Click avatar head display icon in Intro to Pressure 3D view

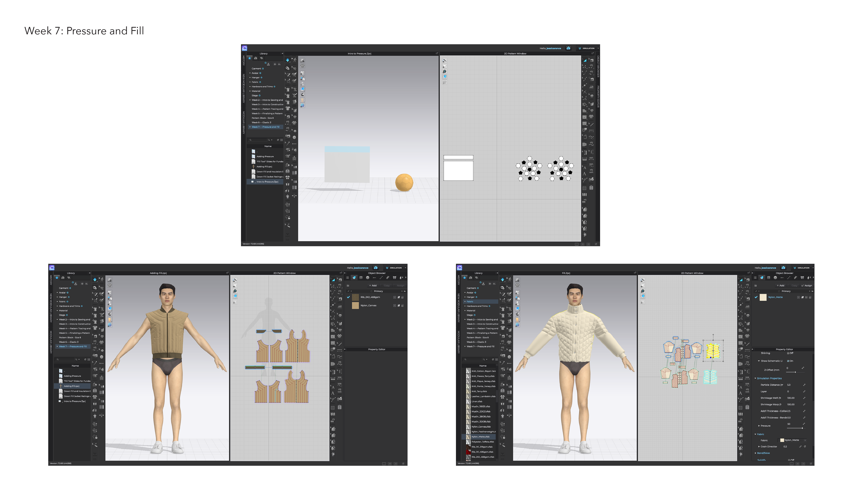[x=302, y=100]
